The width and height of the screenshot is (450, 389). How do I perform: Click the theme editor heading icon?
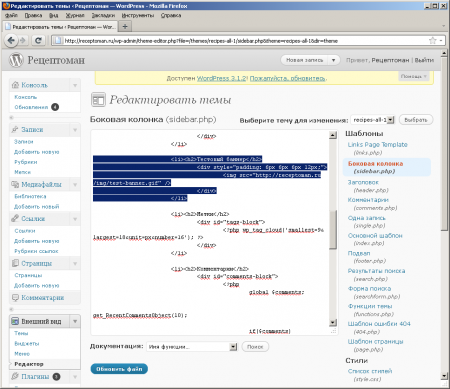pyautogui.click(x=98, y=100)
